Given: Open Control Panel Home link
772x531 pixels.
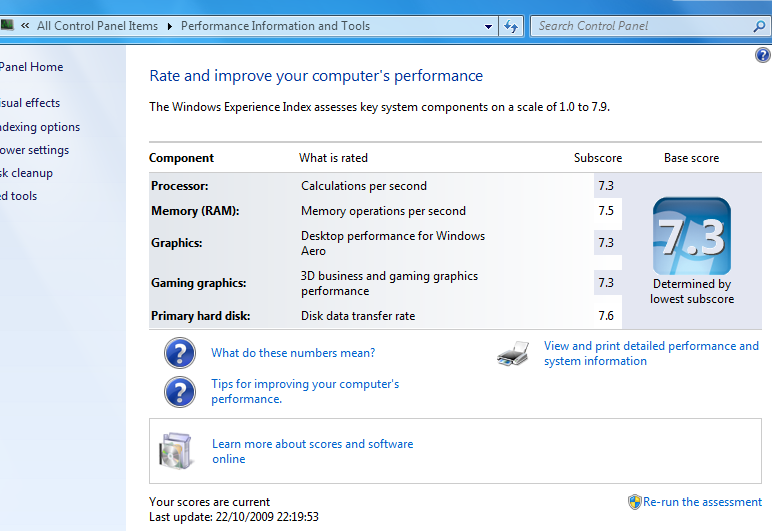Looking at the screenshot, I should tap(32, 67).
